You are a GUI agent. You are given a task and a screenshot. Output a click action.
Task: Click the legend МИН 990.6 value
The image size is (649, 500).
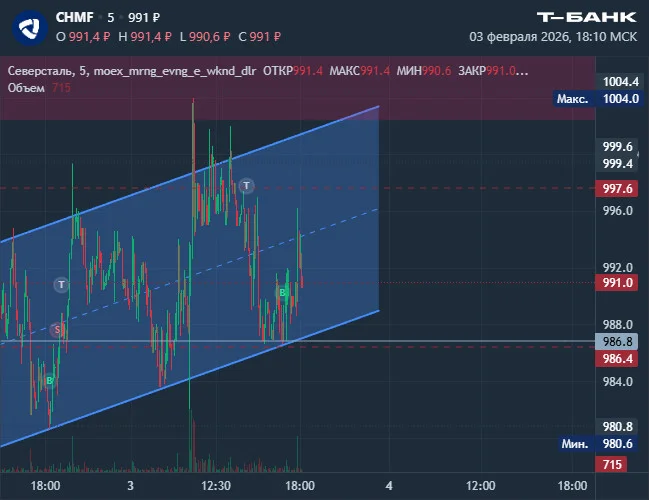coord(424,71)
